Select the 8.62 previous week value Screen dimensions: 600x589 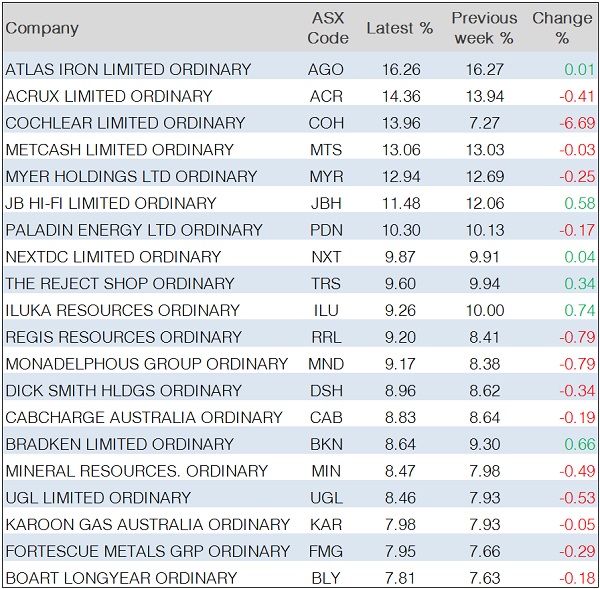pyautogui.click(x=484, y=391)
